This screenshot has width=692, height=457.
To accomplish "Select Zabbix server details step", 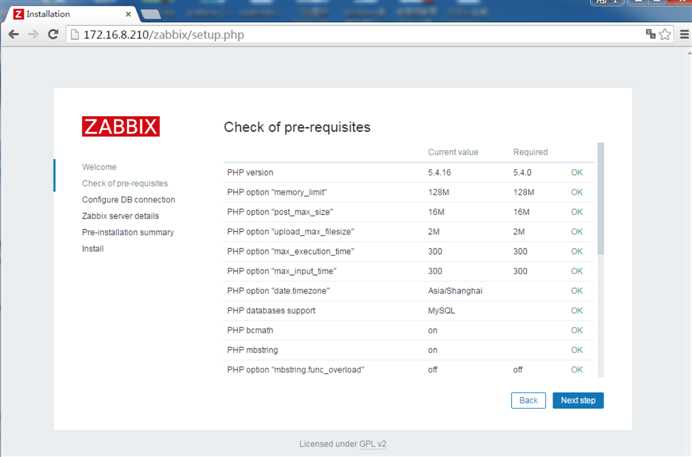I will tap(120, 216).
